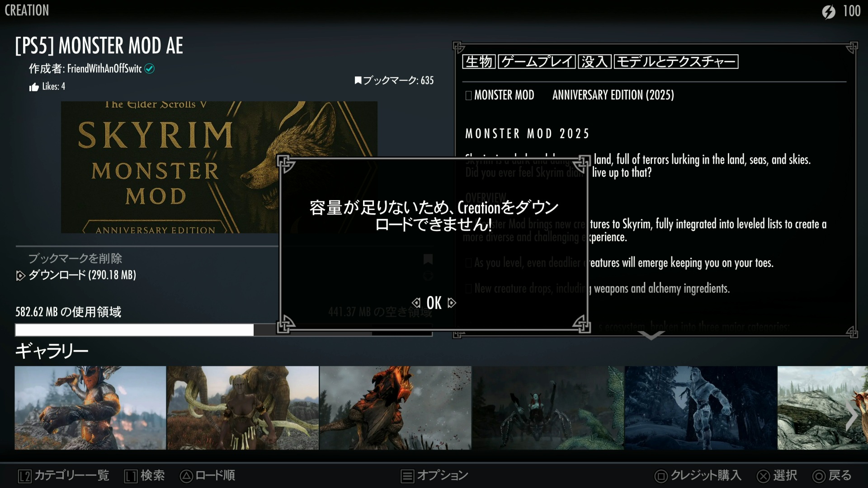This screenshot has height=488, width=868.
Task: Click the ゲームプレイ category tag
Action: pyautogui.click(x=537, y=61)
